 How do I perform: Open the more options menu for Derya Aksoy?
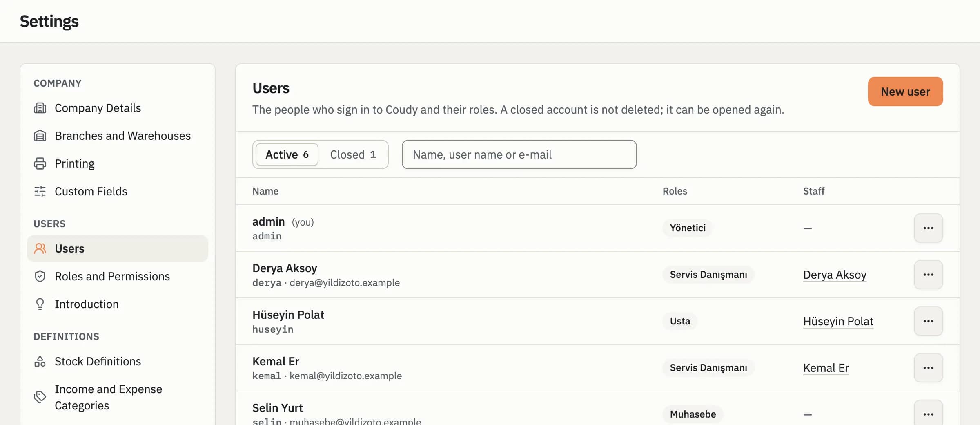(928, 275)
